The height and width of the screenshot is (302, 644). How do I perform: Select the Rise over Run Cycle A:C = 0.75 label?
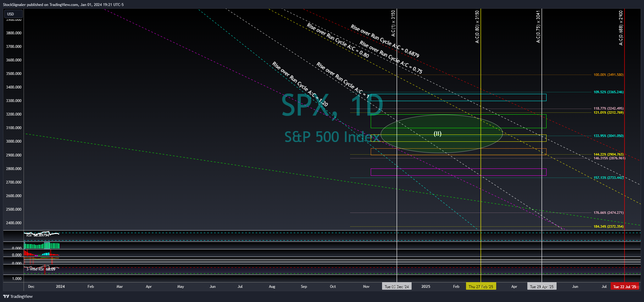[x=391, y=57]
